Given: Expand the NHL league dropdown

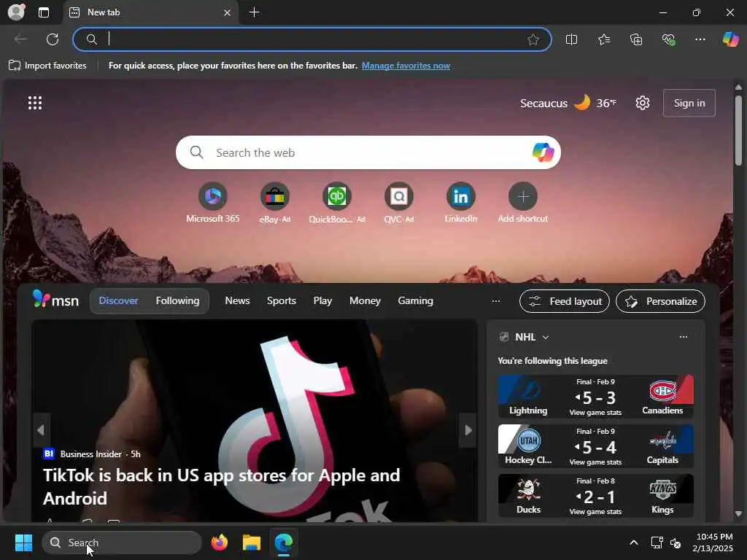Looking at the screenshot, I should point(546,337).
